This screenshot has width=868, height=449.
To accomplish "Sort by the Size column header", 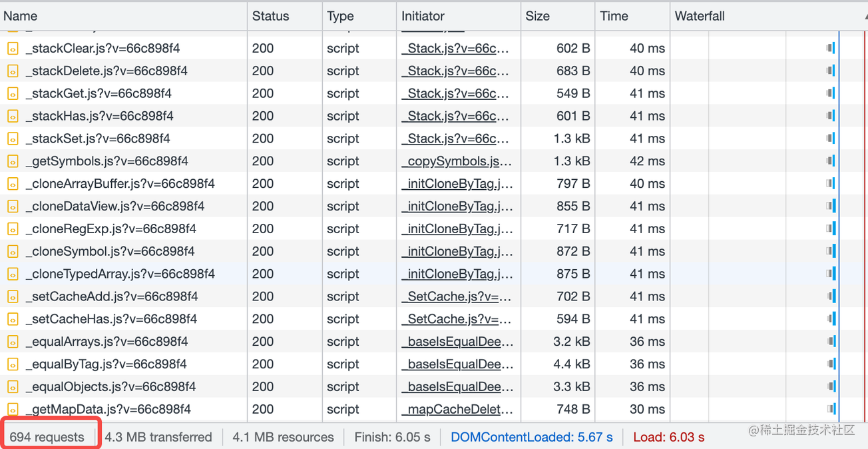I will (537, 16).
